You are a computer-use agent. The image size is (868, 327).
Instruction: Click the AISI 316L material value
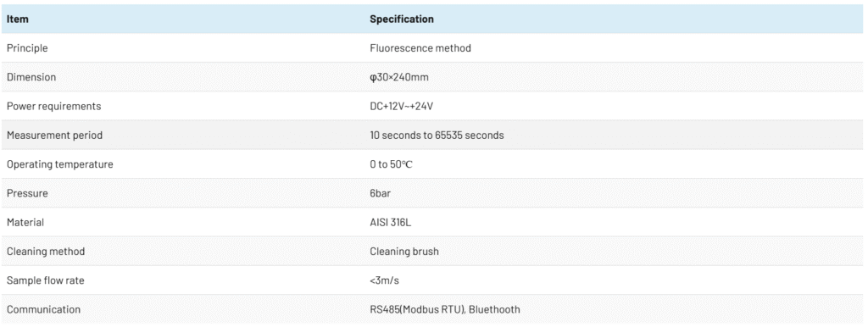pos(391,223)
